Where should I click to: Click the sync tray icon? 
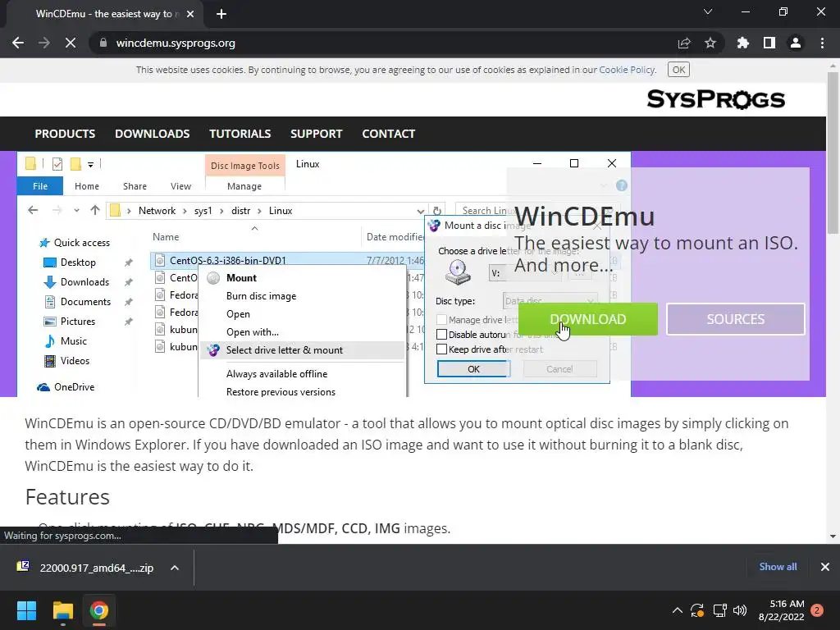697,610
